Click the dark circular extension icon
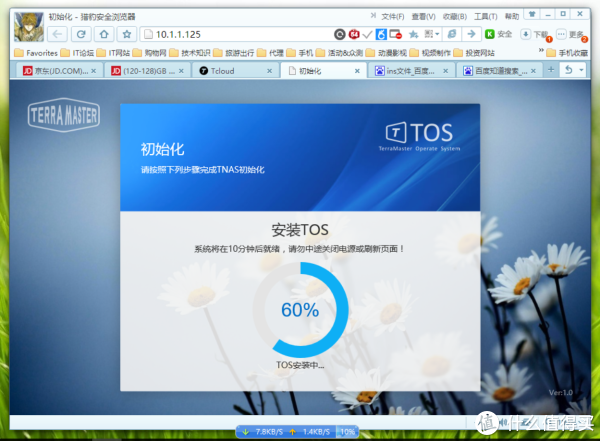Image resolution: width=600 pixels, height=441 pixels. click(x=339, y=34)
